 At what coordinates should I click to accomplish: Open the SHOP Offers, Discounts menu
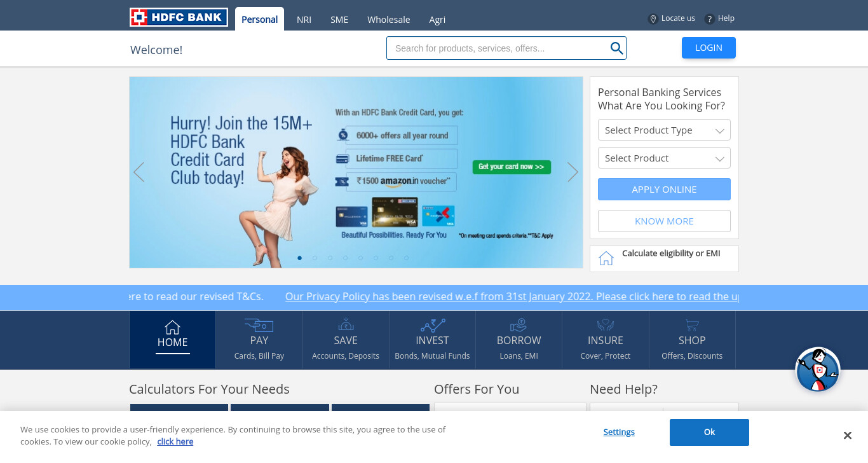point(692,340)
